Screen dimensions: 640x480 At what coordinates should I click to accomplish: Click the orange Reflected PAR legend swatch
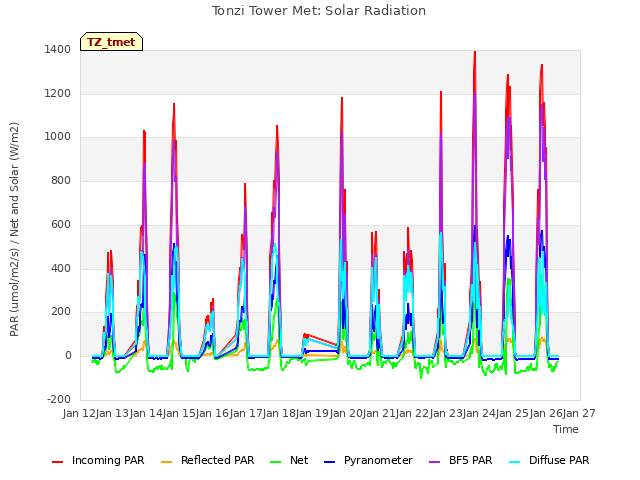(x=167, y=462)
